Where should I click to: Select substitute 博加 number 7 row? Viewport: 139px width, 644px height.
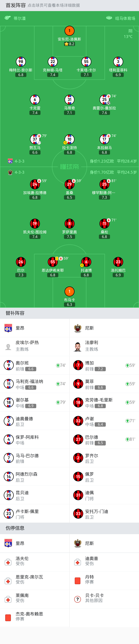(104, 365)
